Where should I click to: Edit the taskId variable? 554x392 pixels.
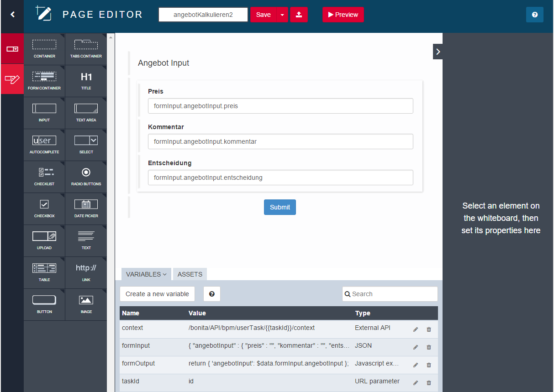point(416,383)
